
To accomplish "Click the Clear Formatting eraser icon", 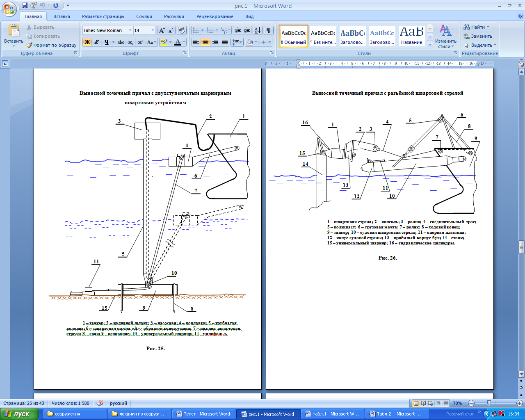I will (x=182, y=30).
